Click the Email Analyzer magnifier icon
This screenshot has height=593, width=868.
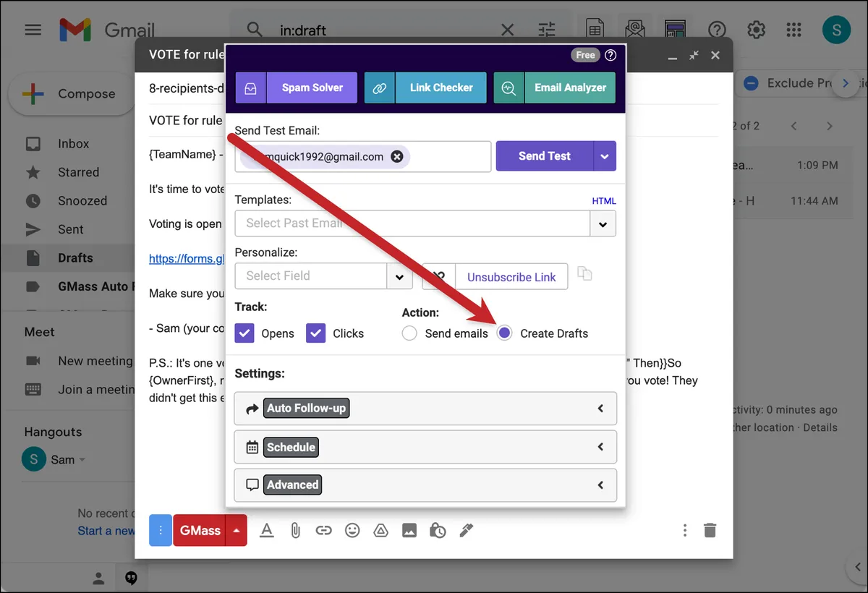coord(509,88)
